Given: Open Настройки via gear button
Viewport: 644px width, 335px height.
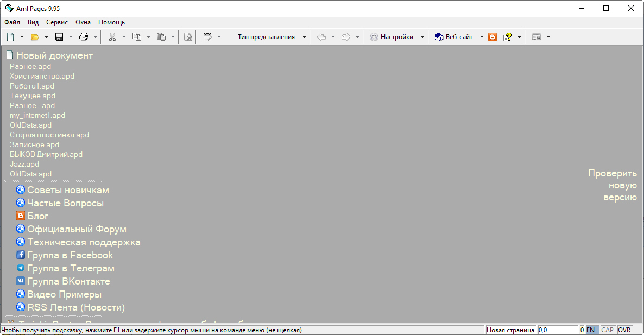Looking at the screenshot, I should click(392, 37).
